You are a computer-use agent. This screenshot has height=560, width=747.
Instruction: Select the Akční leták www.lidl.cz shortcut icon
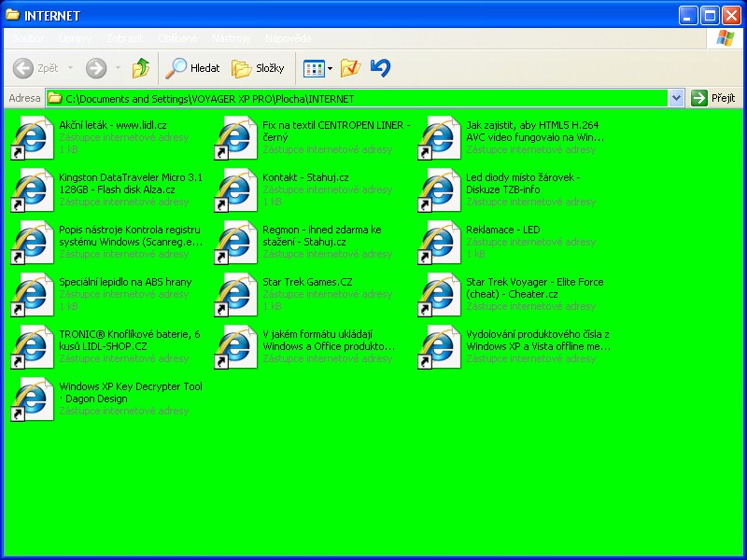point(32,138)
